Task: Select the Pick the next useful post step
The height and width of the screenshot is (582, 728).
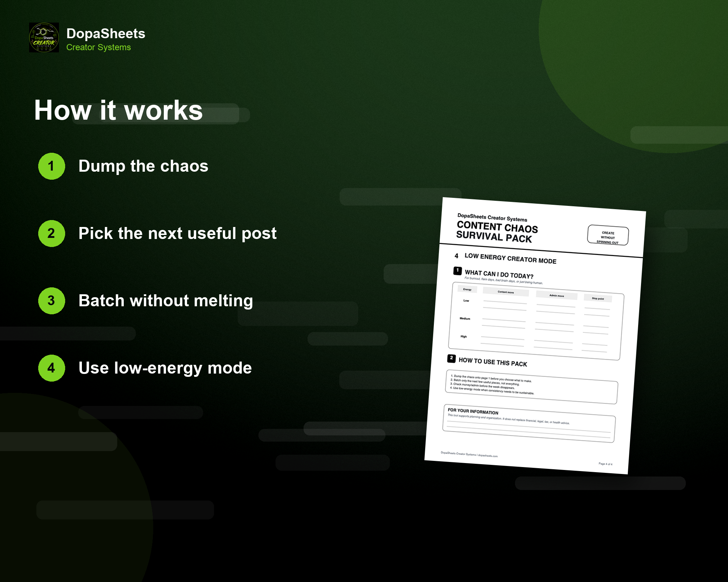Action: [x=178, y=234]
